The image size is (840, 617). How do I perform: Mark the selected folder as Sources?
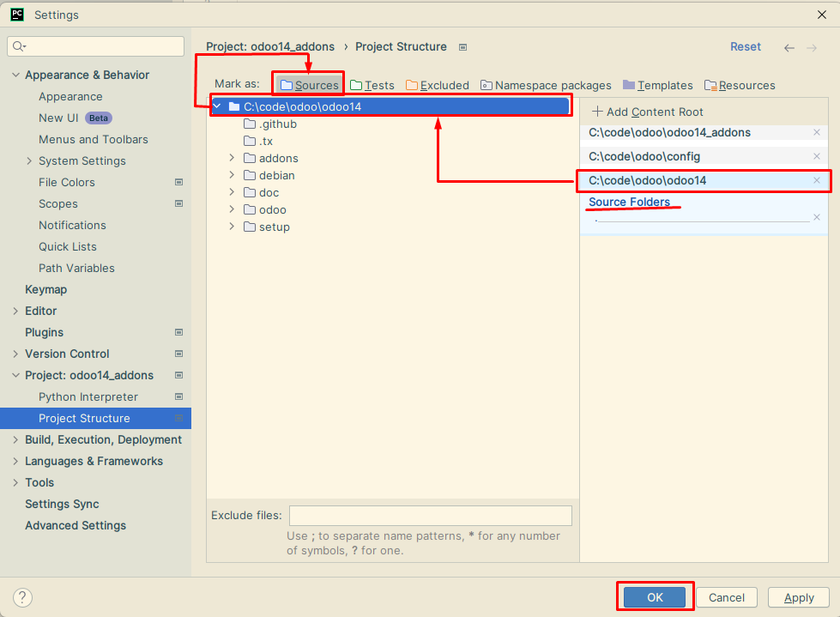click(x=310, y=85)
